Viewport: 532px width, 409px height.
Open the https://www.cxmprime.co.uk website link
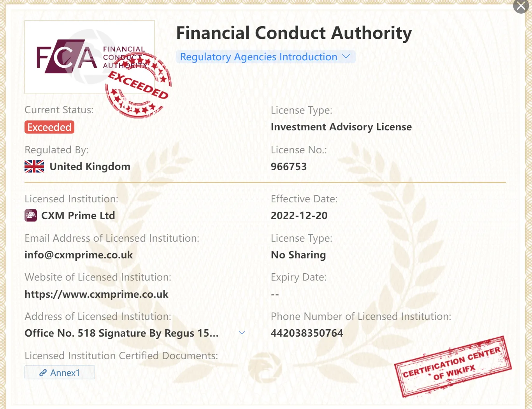click(97, 294)
